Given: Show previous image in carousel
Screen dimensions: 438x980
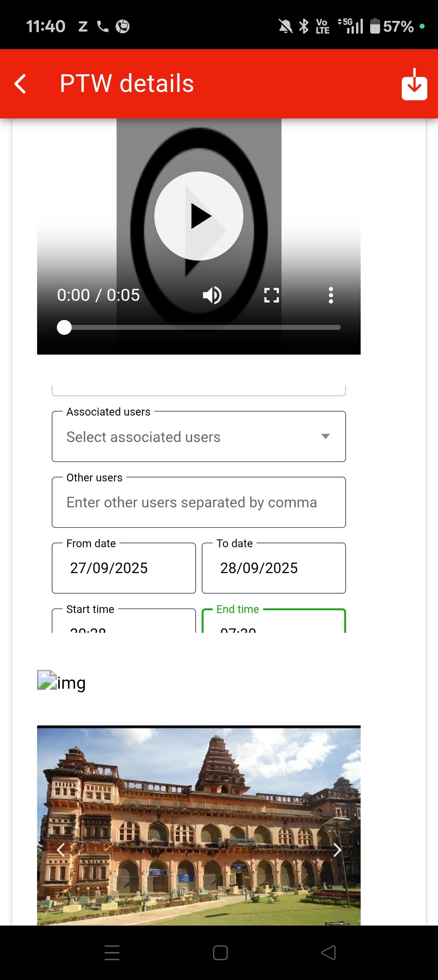Looking at the screenshot, I should 61,850.
